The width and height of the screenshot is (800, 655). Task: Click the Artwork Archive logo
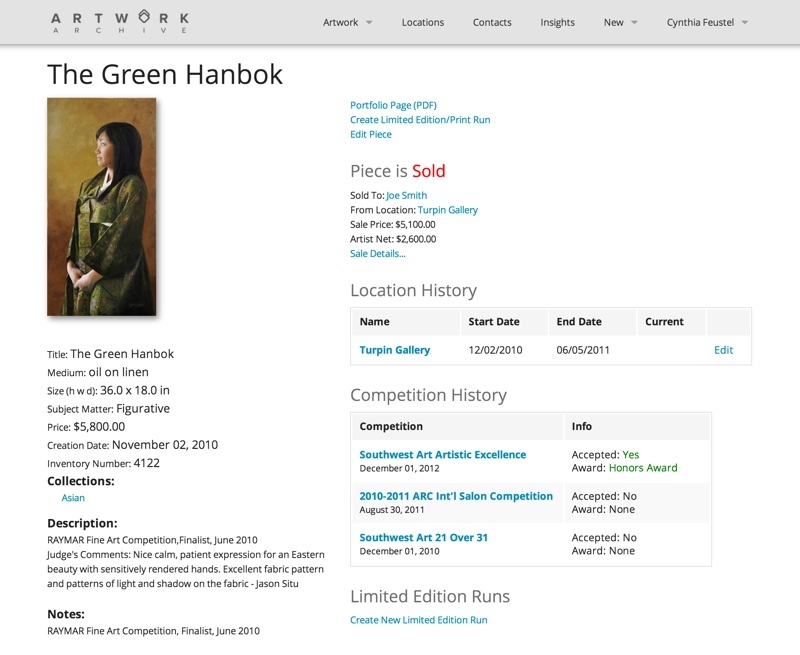(120, 22)
